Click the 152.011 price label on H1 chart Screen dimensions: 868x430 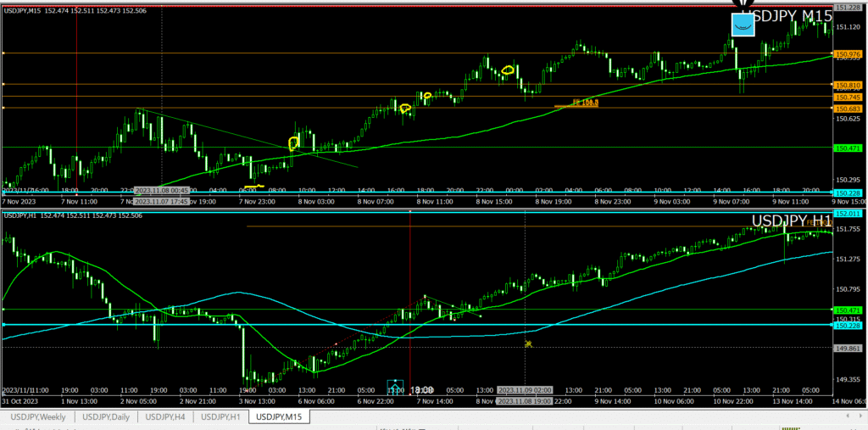(849, 214)
